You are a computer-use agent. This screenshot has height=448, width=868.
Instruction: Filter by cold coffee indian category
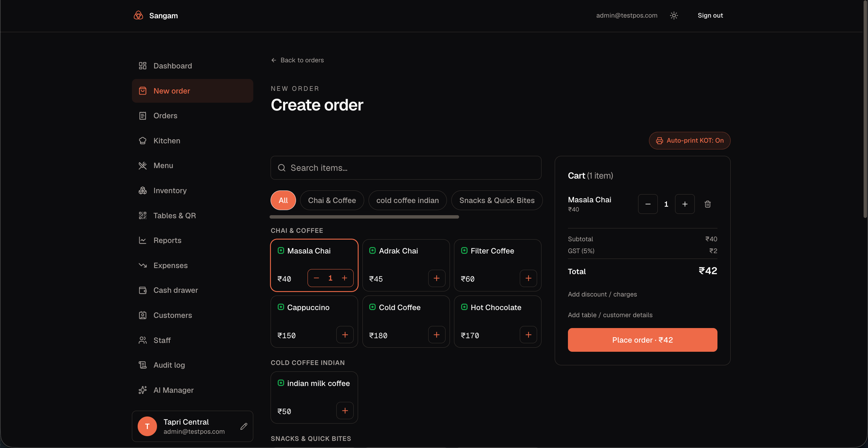point(408,200)
